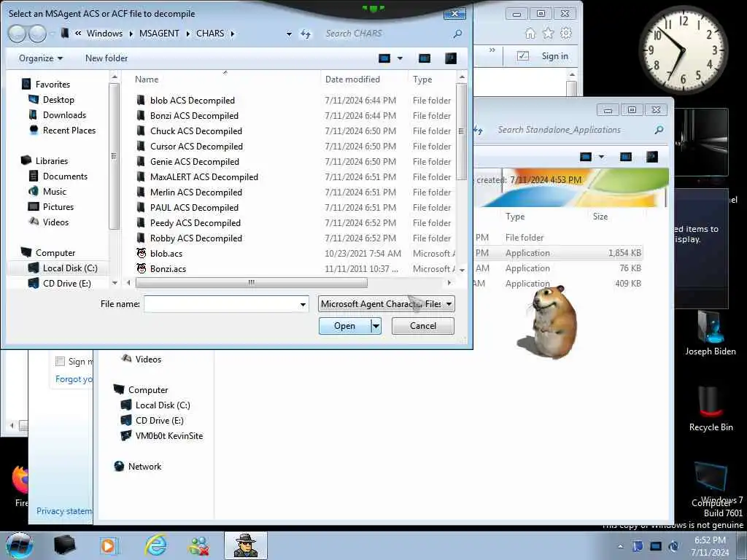This screenshot has width=747, height=560.
Task: Expand breadcrumb arrow after CHARS
Action: click(x=233, y=34)
